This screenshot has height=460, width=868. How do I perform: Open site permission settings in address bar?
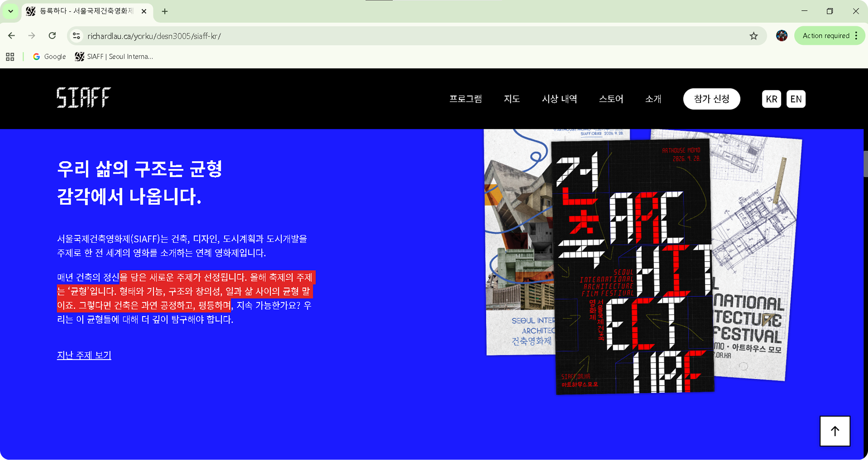76,36
